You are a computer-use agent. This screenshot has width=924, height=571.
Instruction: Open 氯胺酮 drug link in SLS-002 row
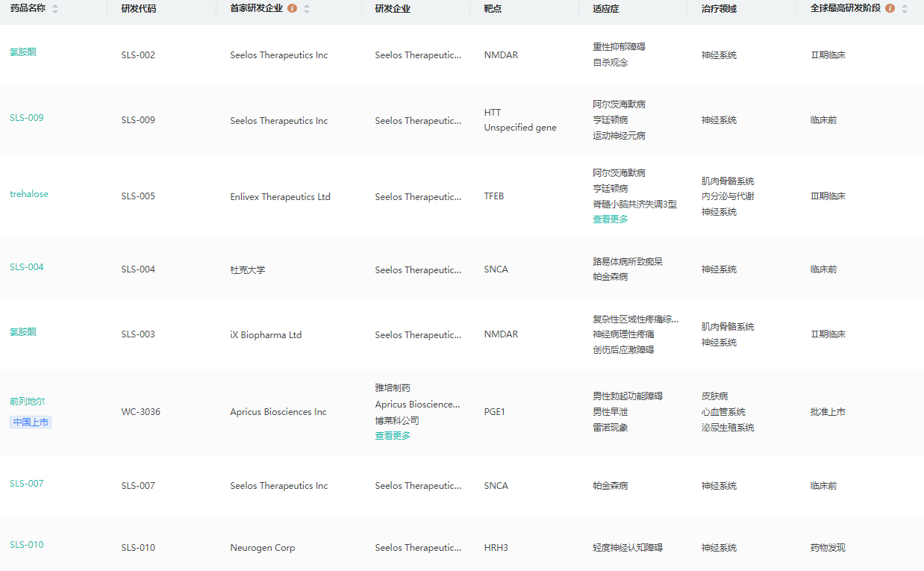pyautogui.click(x=23, y=52)
